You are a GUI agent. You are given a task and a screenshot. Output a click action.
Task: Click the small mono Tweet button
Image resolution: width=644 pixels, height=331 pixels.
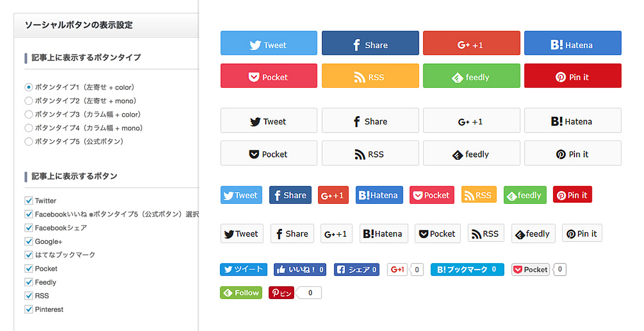242,233
